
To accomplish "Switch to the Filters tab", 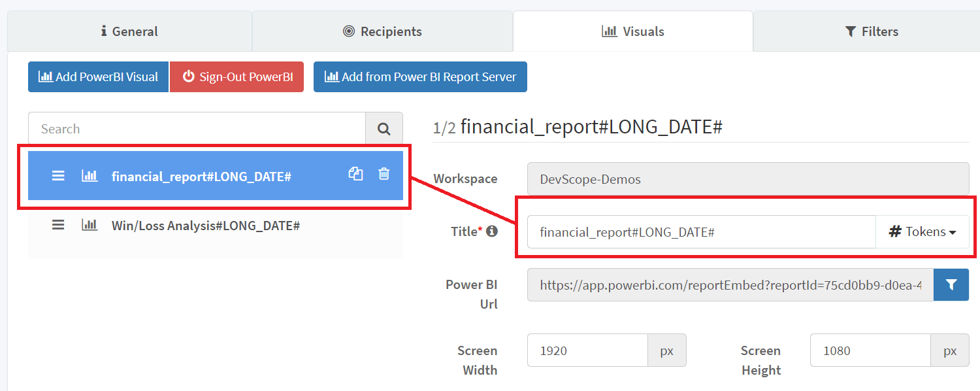I will pos(872,31).
